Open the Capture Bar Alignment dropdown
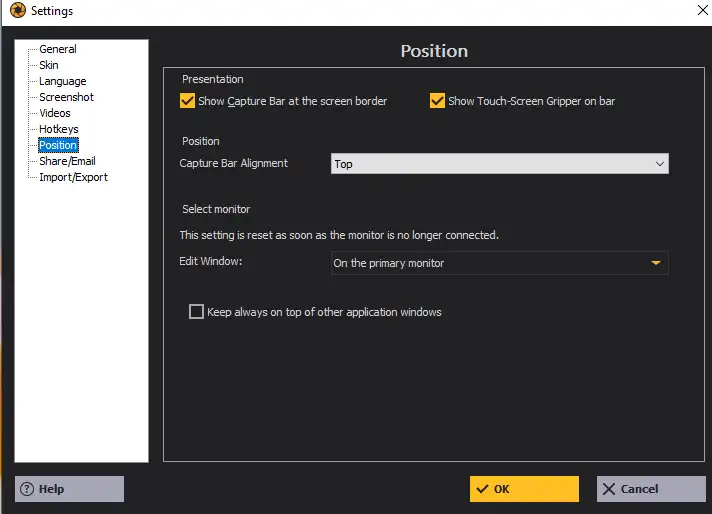712x514 pixels. (x=499, y=163)
